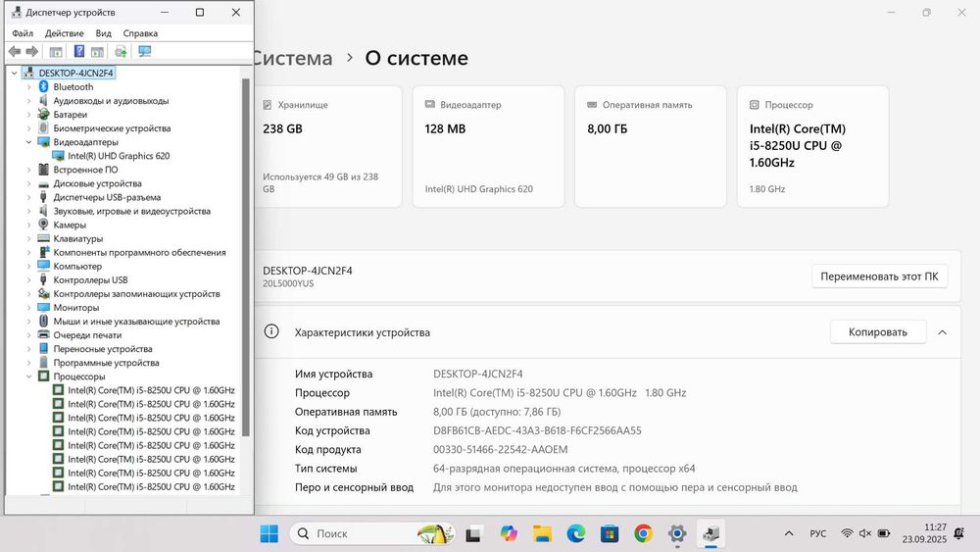Show hidden tray icons chevron
The height and width of the screenshot is (552, 980).
789,534
